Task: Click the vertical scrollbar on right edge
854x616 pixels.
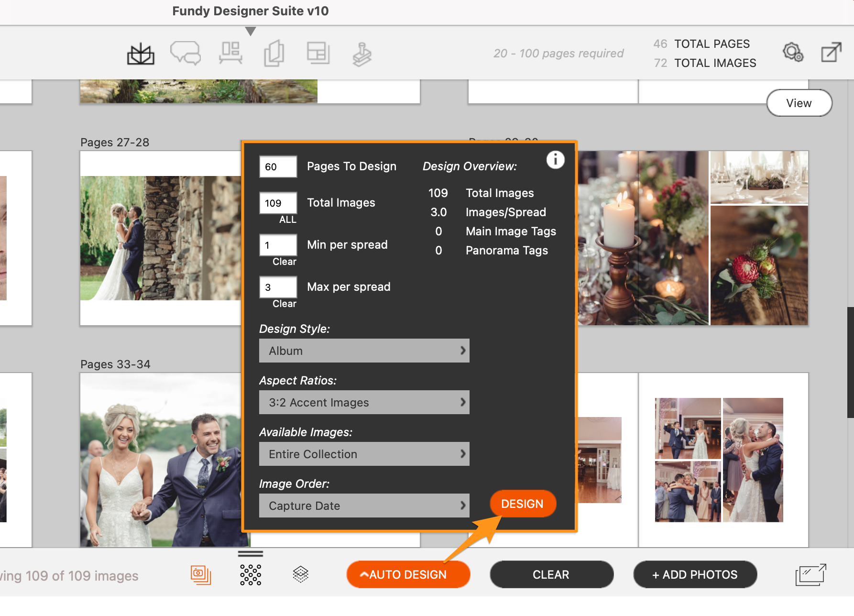Action: 850,363
